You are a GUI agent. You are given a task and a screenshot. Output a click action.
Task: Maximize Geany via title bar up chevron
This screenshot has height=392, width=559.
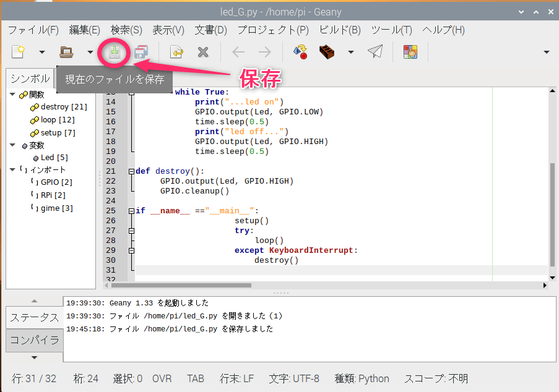pos(536,12)
